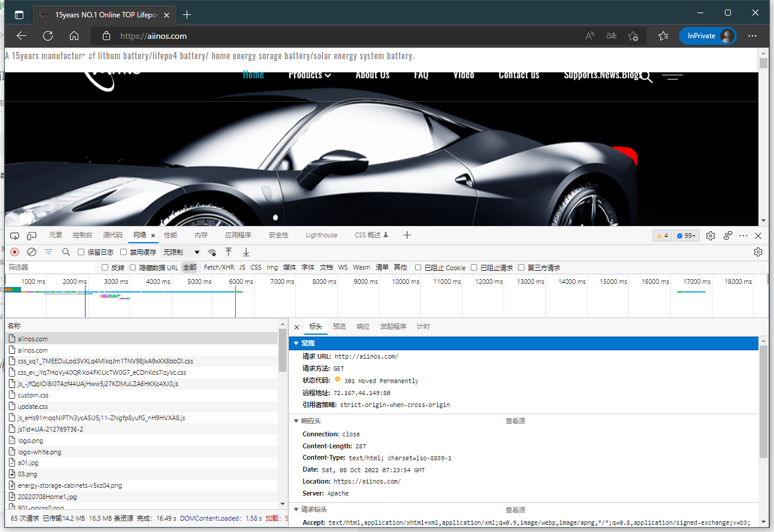Switch to the 源代码 tab
Screen dimensions: 774x532
coord(112,235)
